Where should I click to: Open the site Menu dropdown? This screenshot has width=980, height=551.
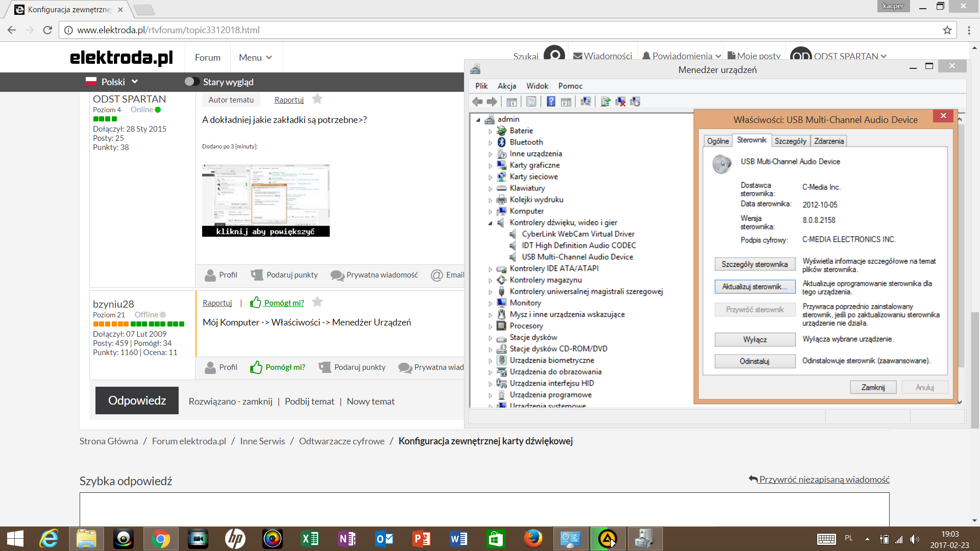(255, 58)
